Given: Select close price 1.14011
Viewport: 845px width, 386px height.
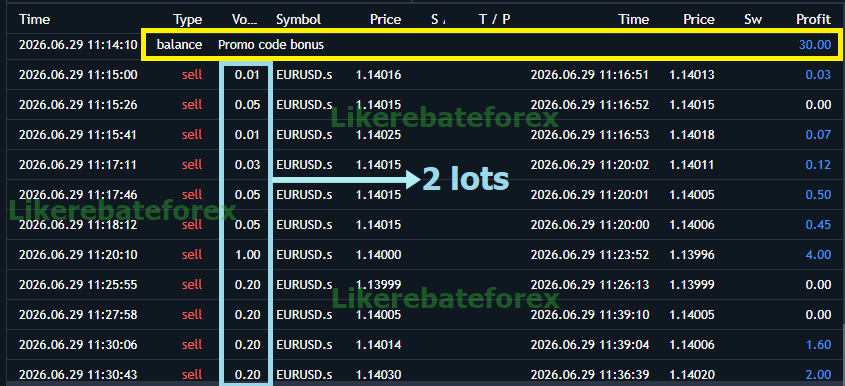Looking at the screenshot, I should coord(692,164).
